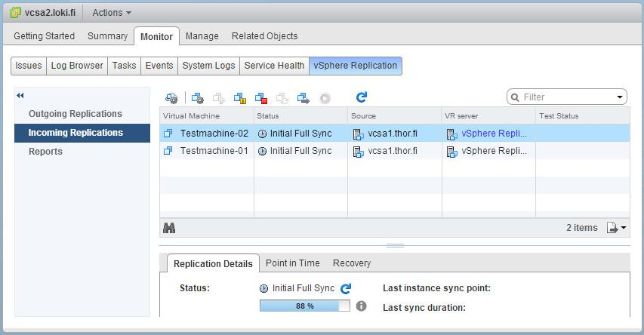This screenshot has height=335, width=644.
Task: Open the Actions dropdown menu
Action: 112,13
